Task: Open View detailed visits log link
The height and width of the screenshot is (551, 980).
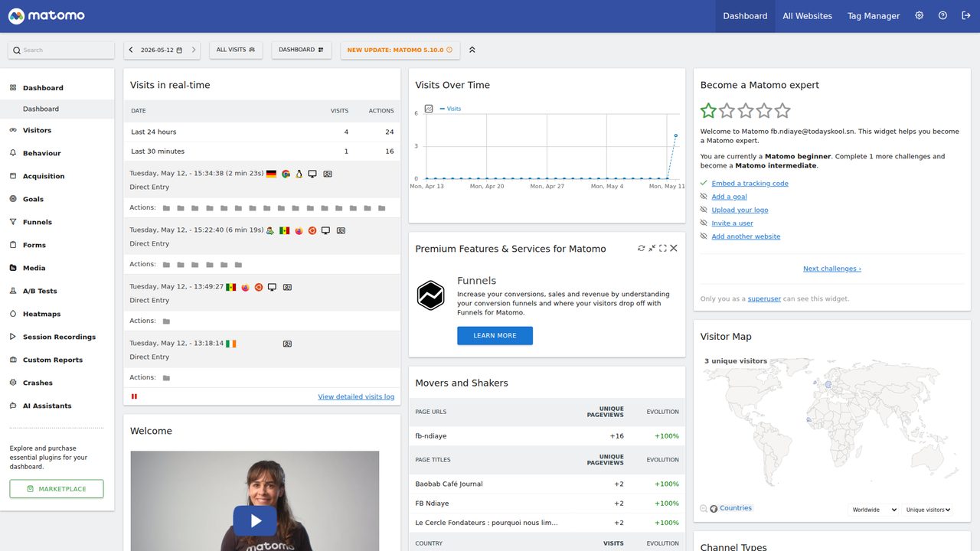Action: point(356,396)
